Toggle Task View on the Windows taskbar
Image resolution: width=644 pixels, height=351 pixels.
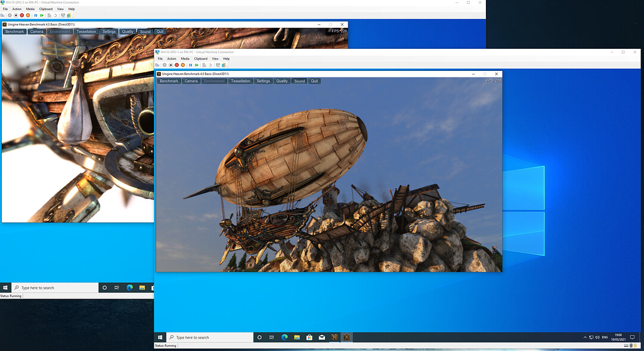(271, 337)
